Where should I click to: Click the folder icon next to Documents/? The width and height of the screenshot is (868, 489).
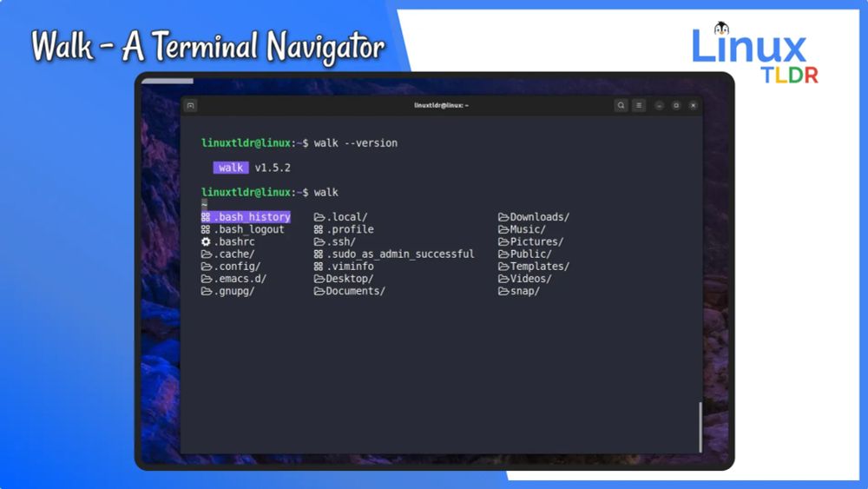click(319, 291)
